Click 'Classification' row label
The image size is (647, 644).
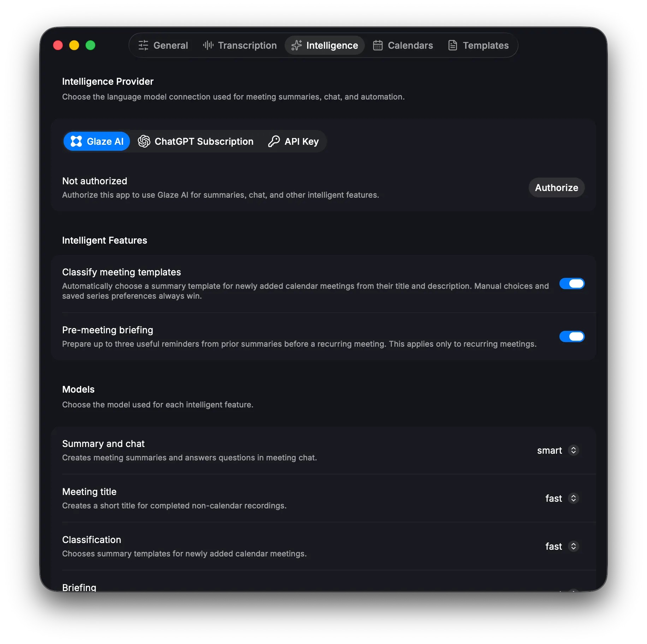[x=91, y=539]
